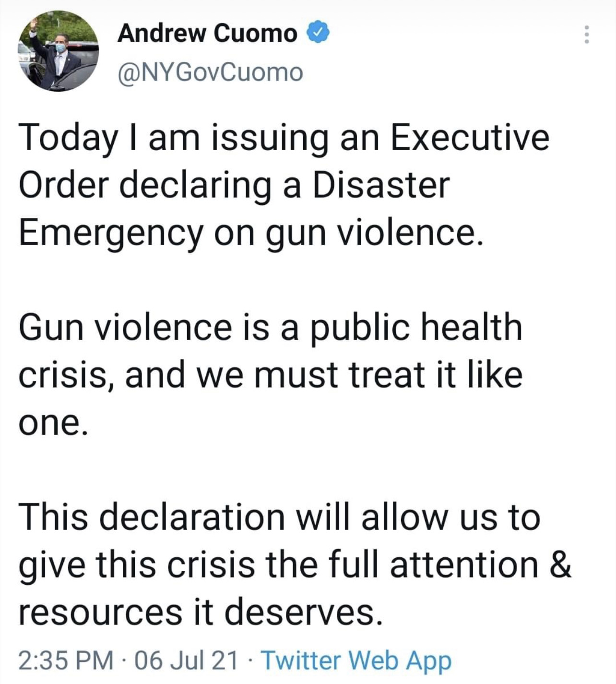Screen dimensions: 616x684
Task: Click the ampersand after "full attention"
Action: [x=559, y=565]
